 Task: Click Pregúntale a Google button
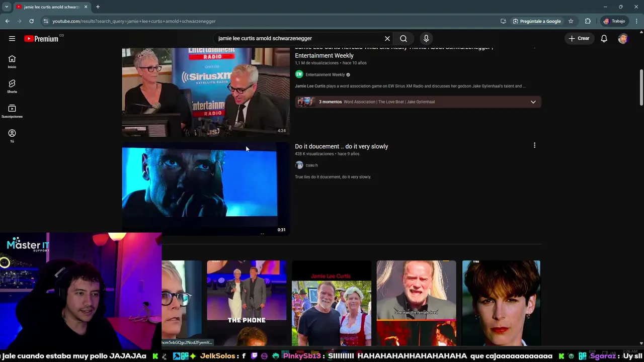point(536,21)
